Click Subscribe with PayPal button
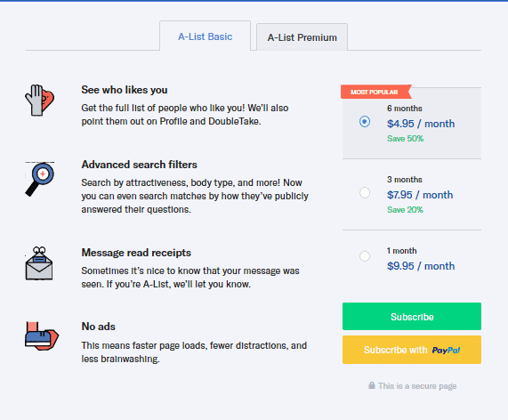The width and height of the screenshot is (508, 420). click(412, 350)
